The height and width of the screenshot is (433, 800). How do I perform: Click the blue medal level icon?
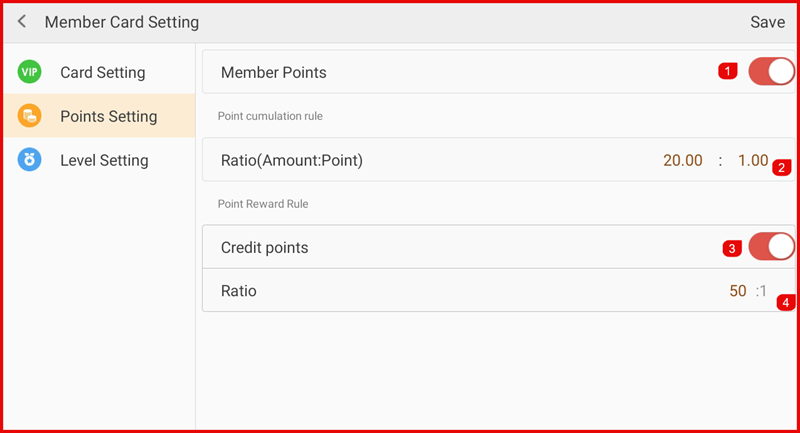(x=30, y=160)
